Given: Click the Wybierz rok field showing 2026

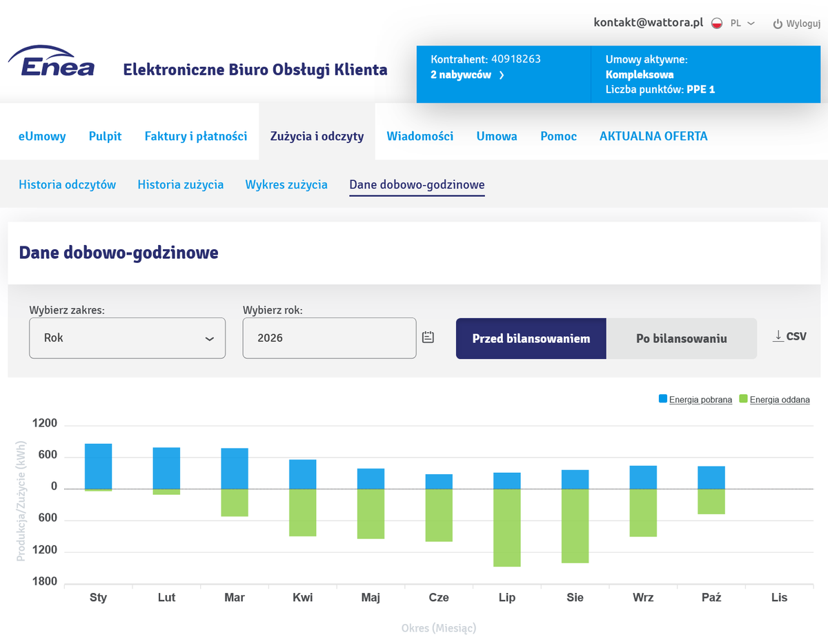Looking at the screenshot, I should (329, 338).
